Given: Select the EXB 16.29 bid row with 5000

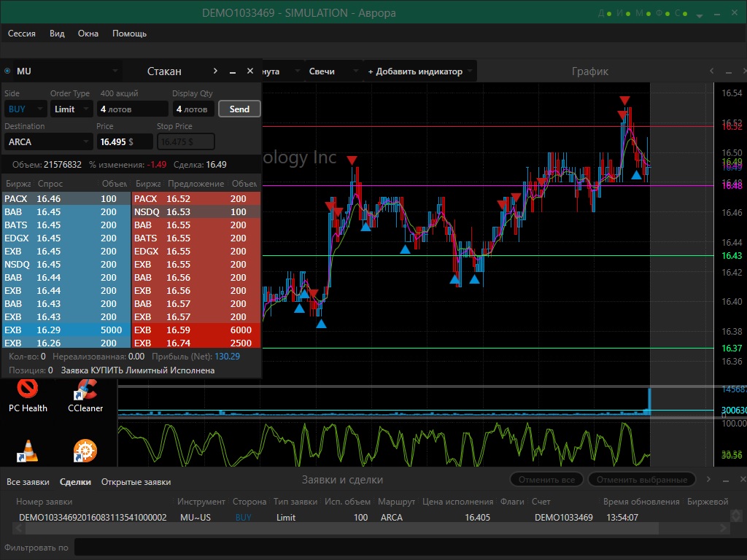Looking at the screenshot, I should coord(66,330).
